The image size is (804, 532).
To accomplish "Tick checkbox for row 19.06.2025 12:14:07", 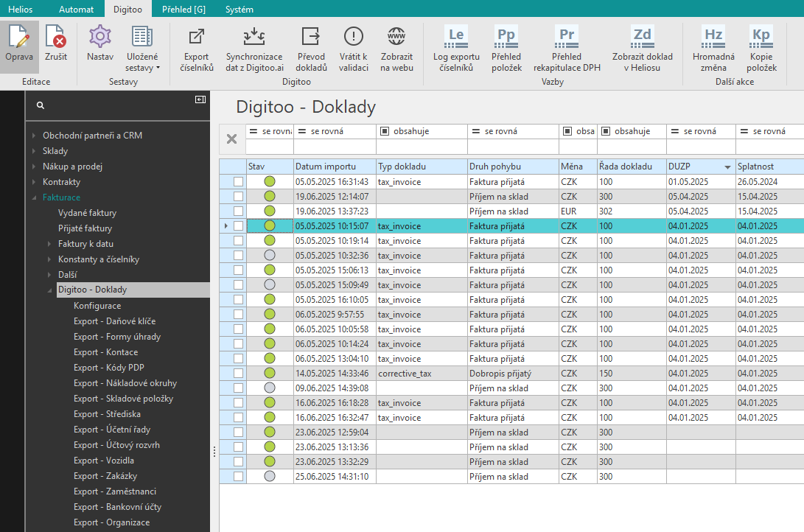I will click(x=239, y=196).
